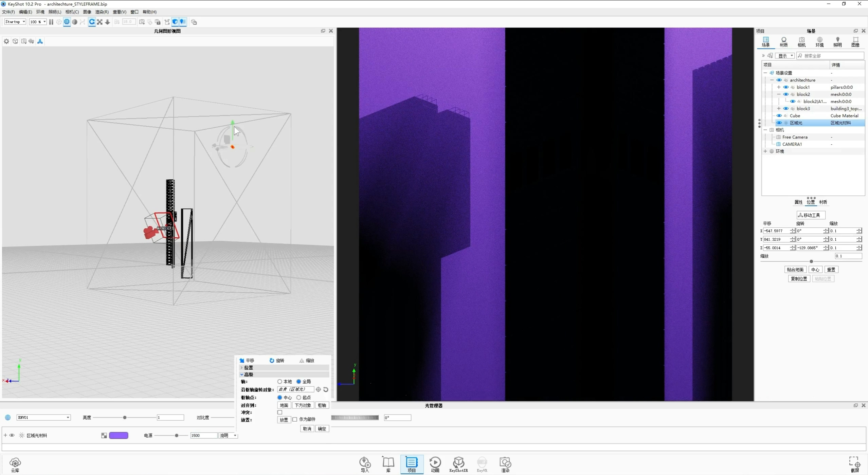Image resolution: width=868 pixels, height=475 pixels.
Task: Launch KeyVR from the bottom toolbar
Action: pos(482,463)
